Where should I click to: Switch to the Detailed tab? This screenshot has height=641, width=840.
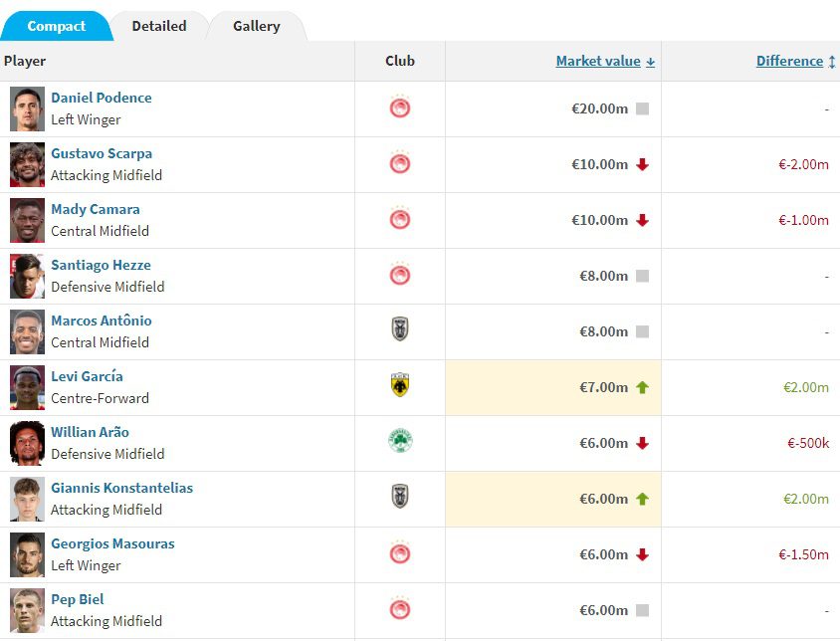[x=159, y=26]
